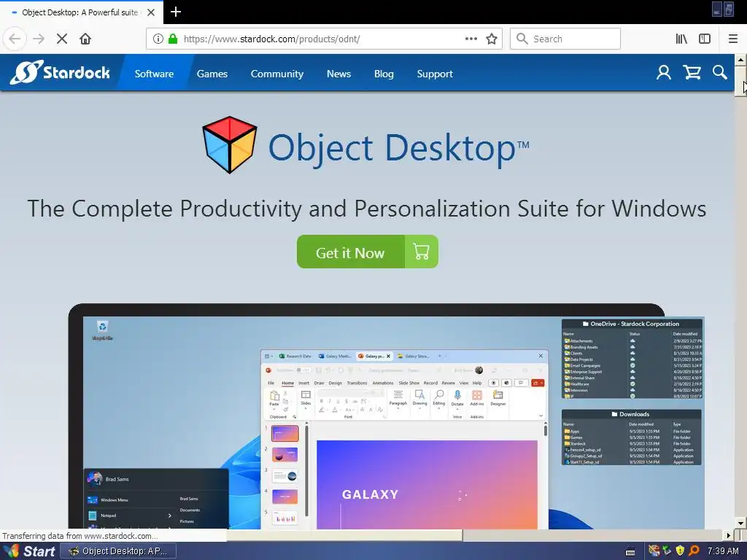
Task: Click into the browser Search box
Action: point(565,39)
